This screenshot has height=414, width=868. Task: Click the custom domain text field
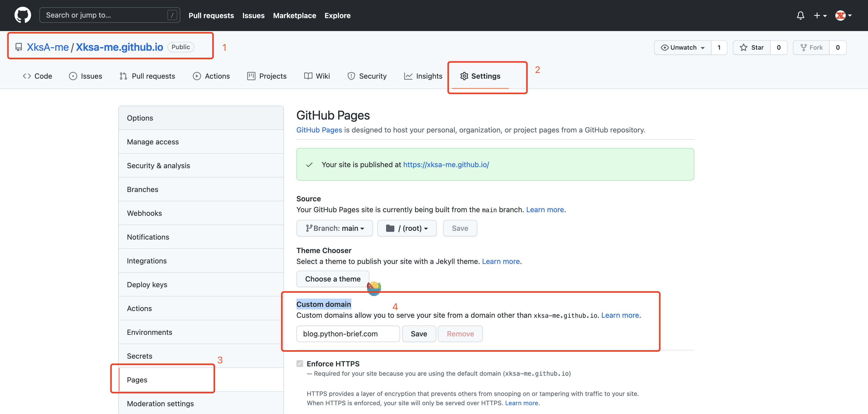point(348,334)
